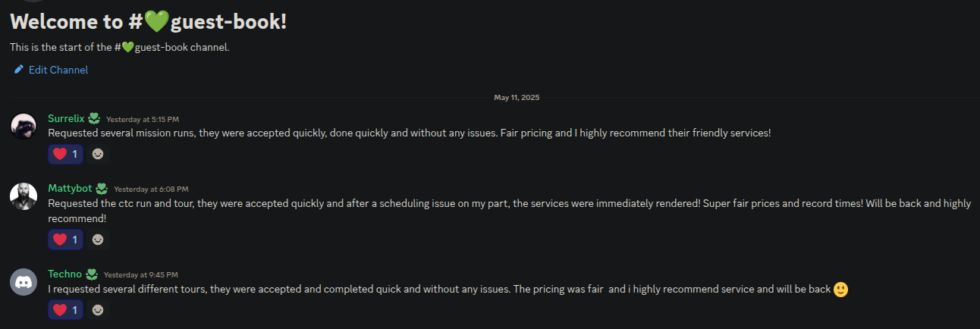Click the timestamp on Surrelix's message
Image resolution: width=980 pixels, height=329 pixels.
click(143, 119)
